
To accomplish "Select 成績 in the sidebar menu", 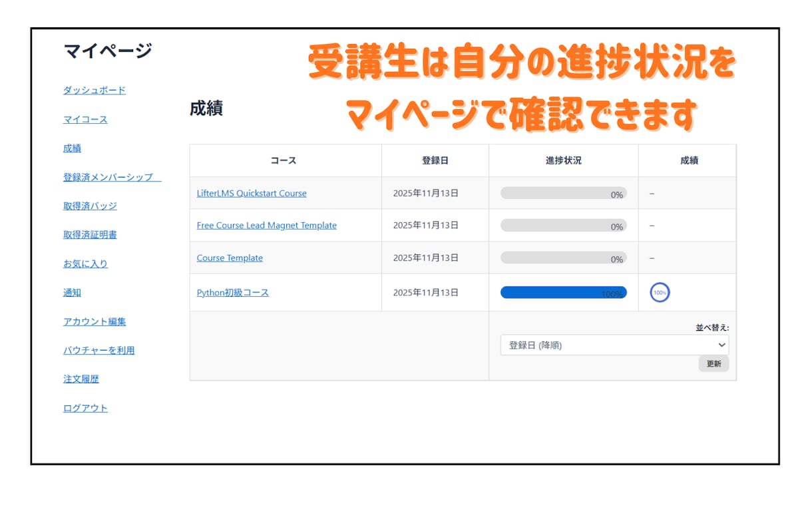I will point(72,148).
